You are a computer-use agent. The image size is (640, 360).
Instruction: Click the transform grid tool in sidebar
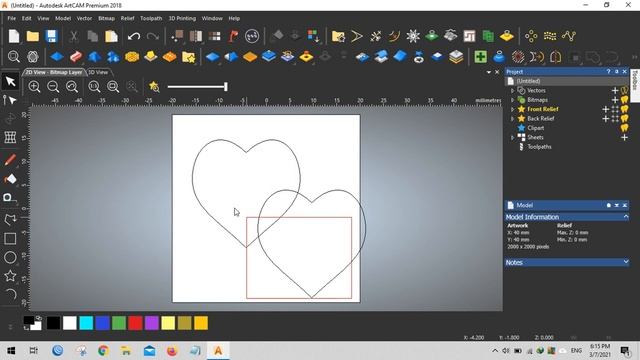tap(10, 137)
